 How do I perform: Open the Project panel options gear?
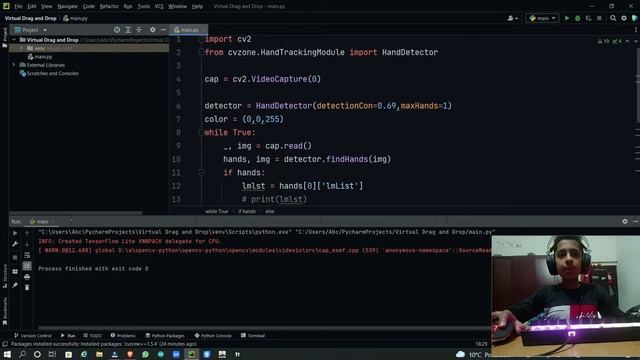153,30
